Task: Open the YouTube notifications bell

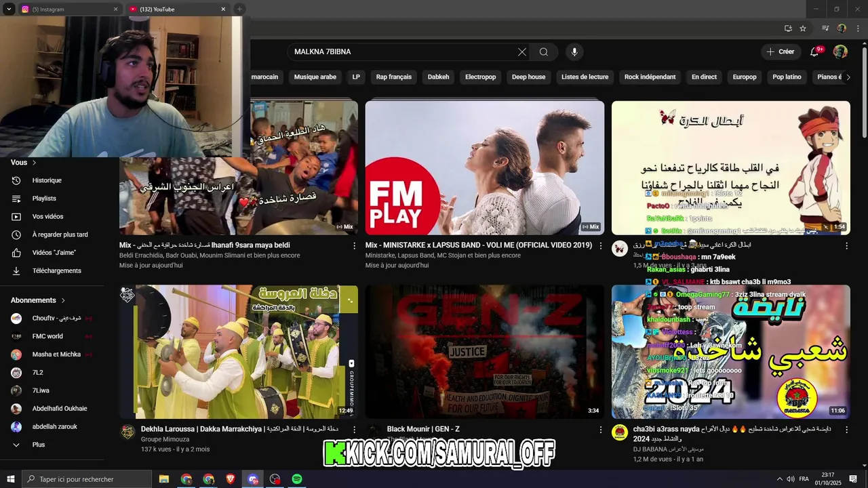Action: [x=816, y=52]
